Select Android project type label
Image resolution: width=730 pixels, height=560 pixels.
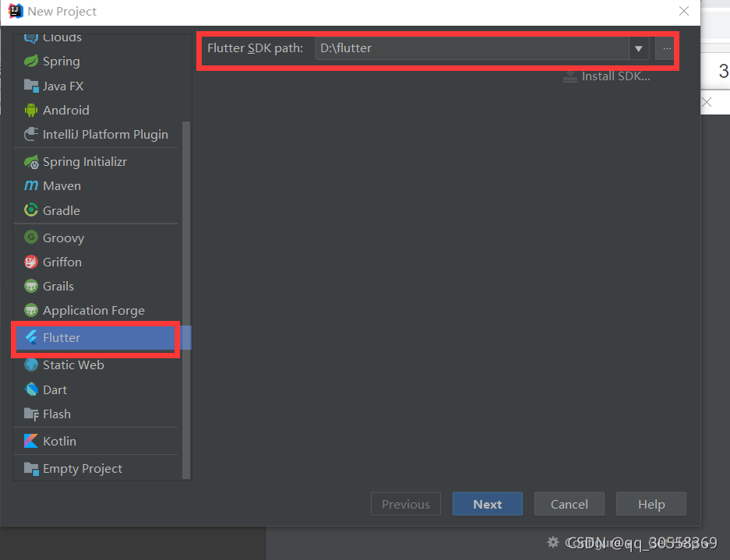click(65, 110)
